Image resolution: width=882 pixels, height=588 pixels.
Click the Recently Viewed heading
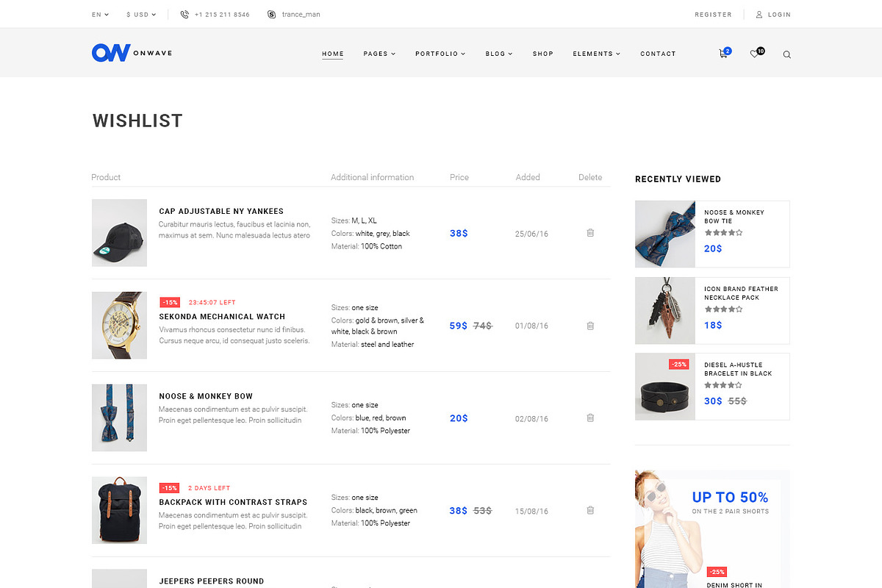[678, 179]
